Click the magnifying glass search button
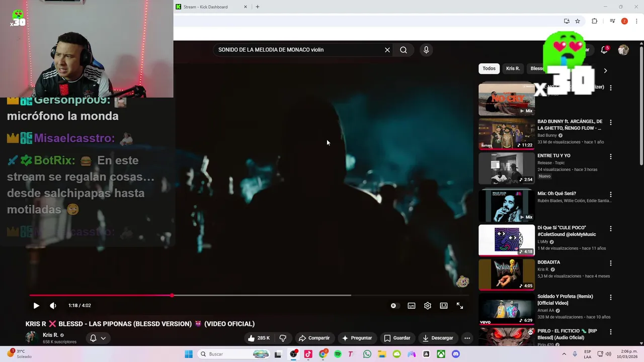This screenshot has width=644, height=362. click(x=404, y=50)
